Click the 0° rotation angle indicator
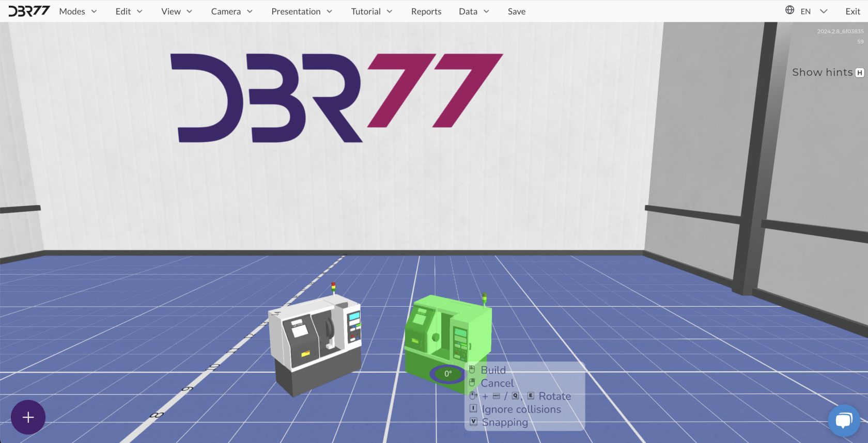 [448, 374]
